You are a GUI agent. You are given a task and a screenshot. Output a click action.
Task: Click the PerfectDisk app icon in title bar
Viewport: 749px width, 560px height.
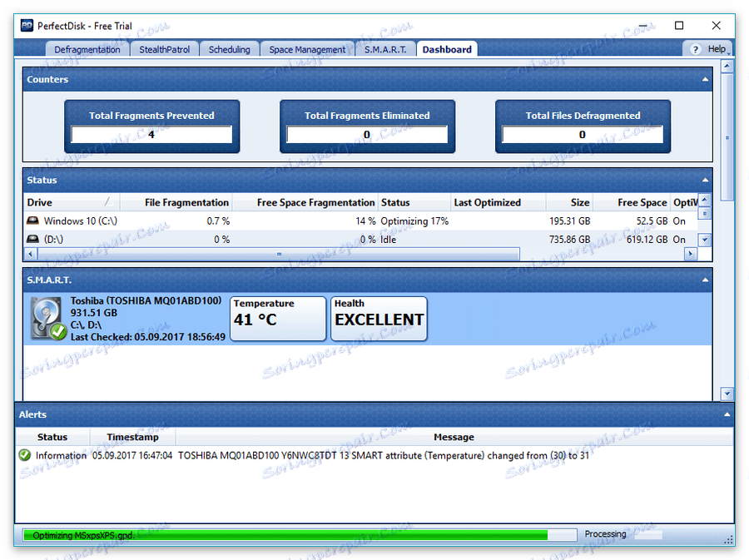tap(27, 26)
